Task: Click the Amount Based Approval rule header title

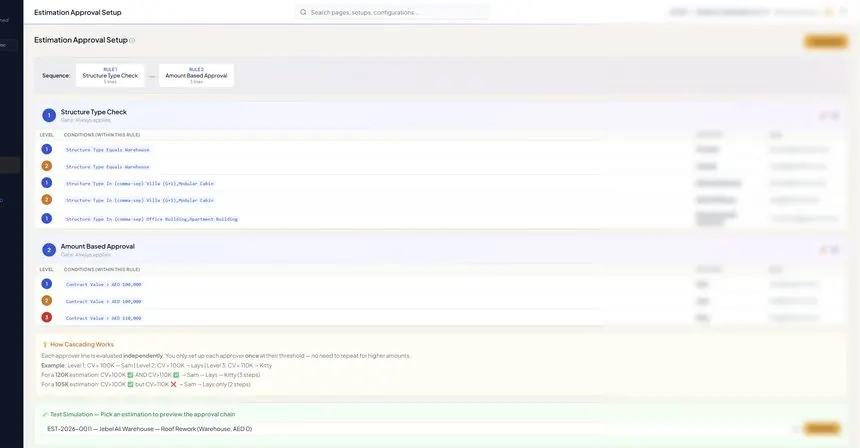Action: [x=98, y=246]
